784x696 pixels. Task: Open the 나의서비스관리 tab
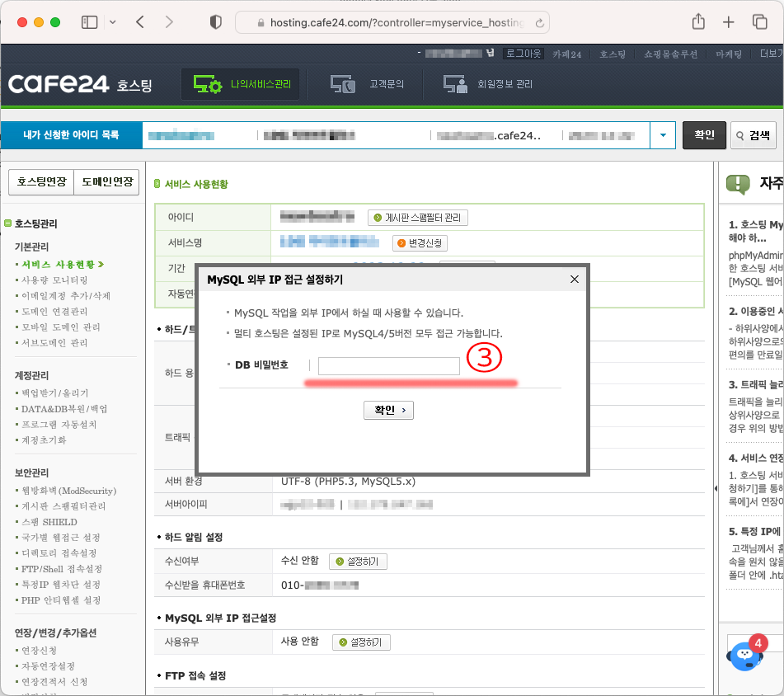point(241,84)
